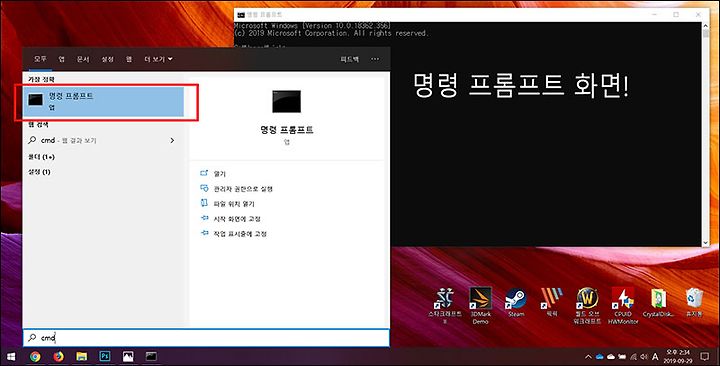The width and height of the screenshot is (720, 366).
Task: Show hidden system tray icons
Action: pyautogui.click(x=588, y=357)
